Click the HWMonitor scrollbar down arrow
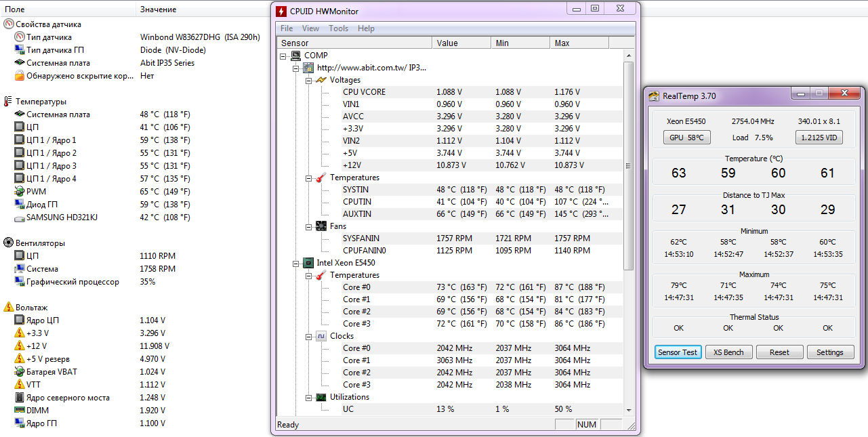This screenshot has height=437, width=868. tap(628, 410)
